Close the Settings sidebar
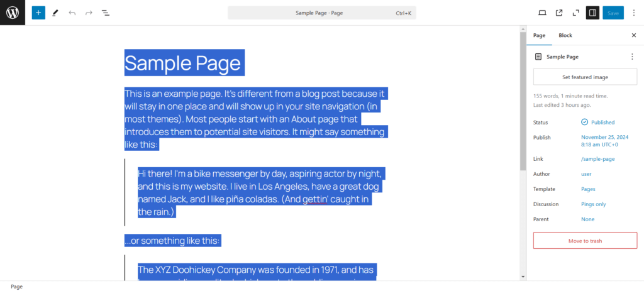Image resolution: width=644 pixels, height=291 pixels. point(634,35)
